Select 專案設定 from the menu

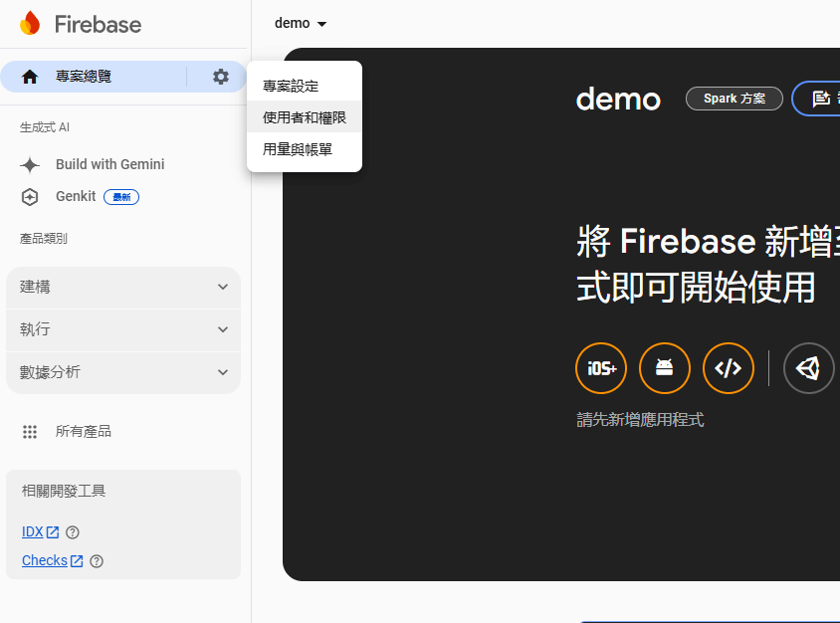[x=291, y=87]
